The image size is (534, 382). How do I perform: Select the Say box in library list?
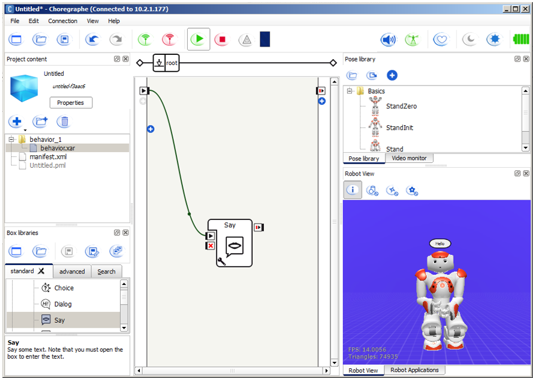[x=63, y=320]
